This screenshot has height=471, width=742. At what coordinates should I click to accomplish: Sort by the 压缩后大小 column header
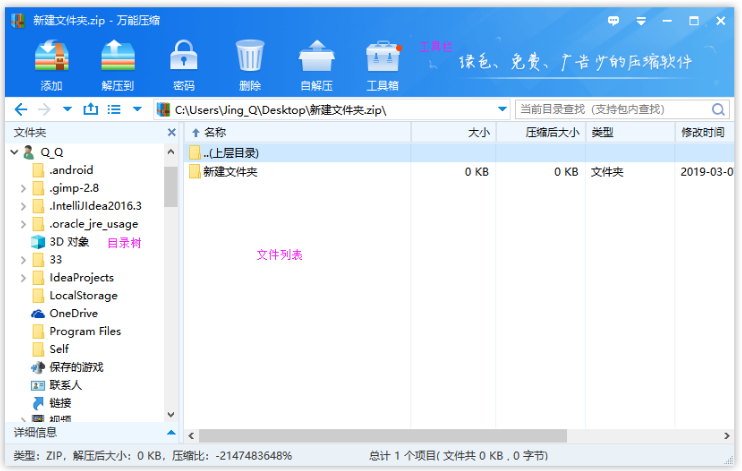[x=553, y=132]
